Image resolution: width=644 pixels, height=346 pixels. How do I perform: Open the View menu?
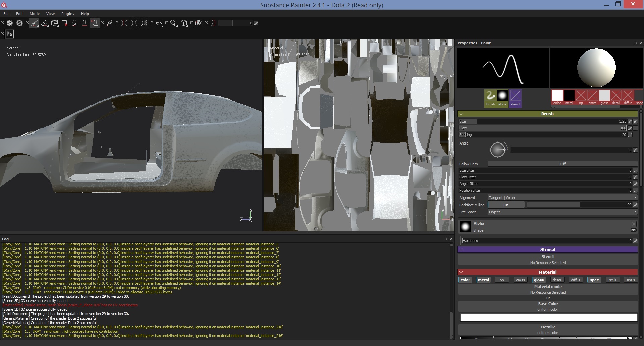pyautogui.click(x=50, y=14)
